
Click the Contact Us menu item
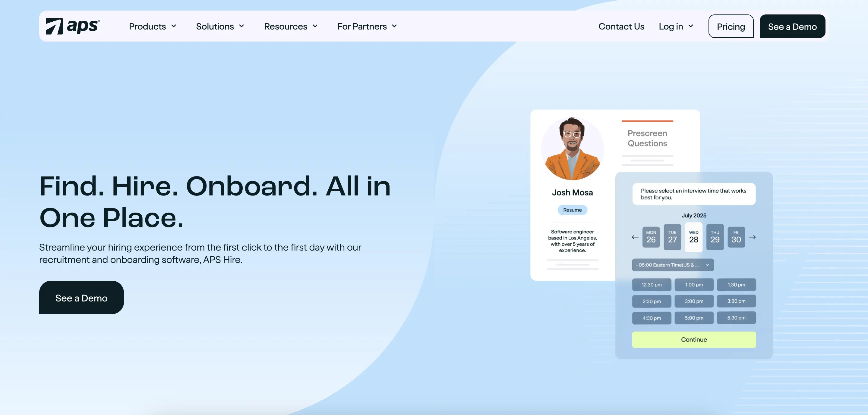point(621,26)
